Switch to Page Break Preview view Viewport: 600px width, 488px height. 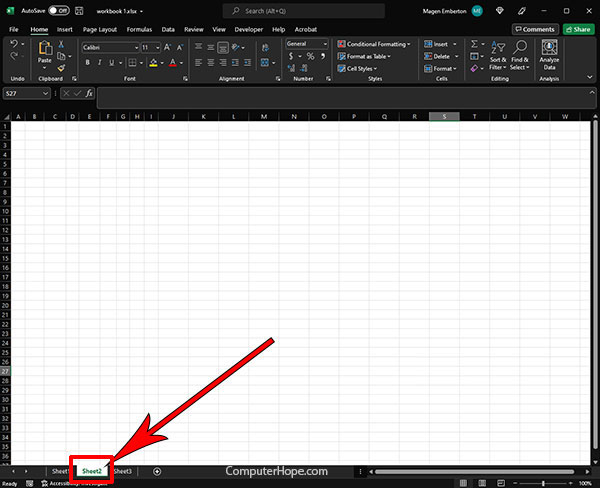coord(501,483)
